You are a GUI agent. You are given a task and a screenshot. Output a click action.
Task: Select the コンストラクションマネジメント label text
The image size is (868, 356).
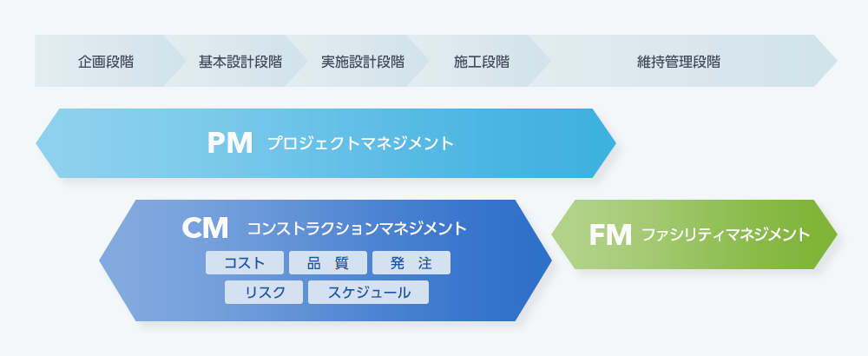coord(357,228)
